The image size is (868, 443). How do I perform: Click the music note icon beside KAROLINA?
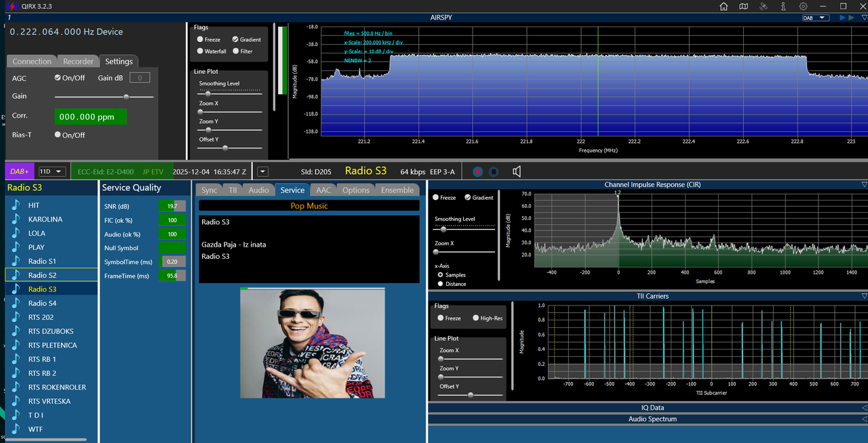pos(16,219)
